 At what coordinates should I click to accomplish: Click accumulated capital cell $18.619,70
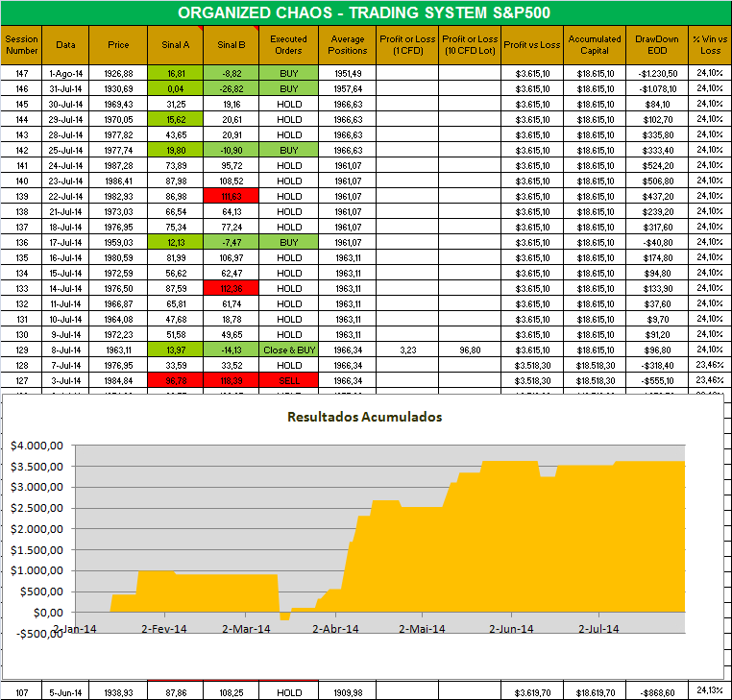click(x=595, y=693)
